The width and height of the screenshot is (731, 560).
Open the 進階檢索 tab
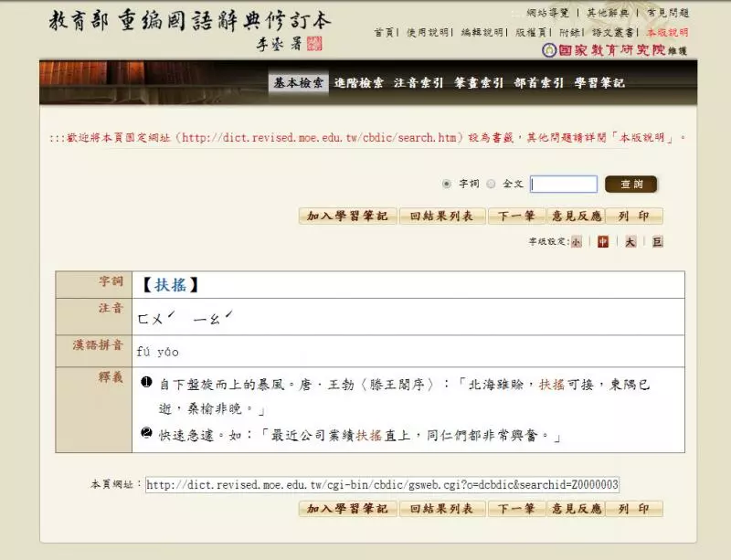click(358, 83)
